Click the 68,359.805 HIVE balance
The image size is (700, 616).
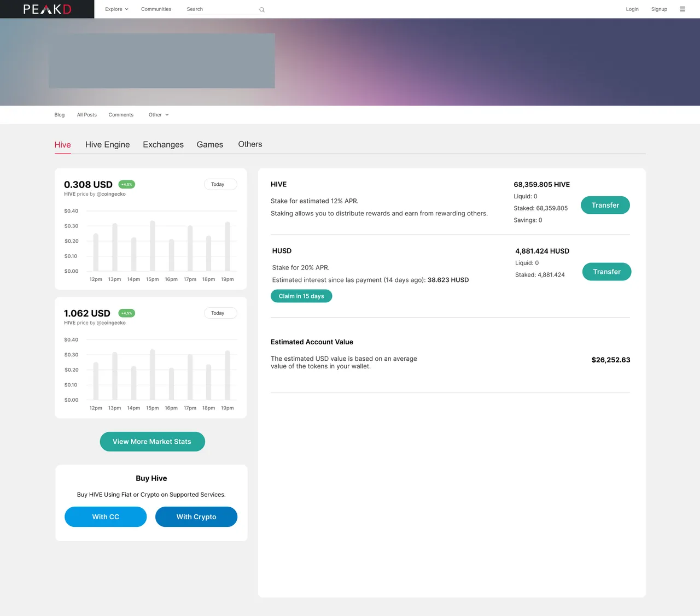542,185
